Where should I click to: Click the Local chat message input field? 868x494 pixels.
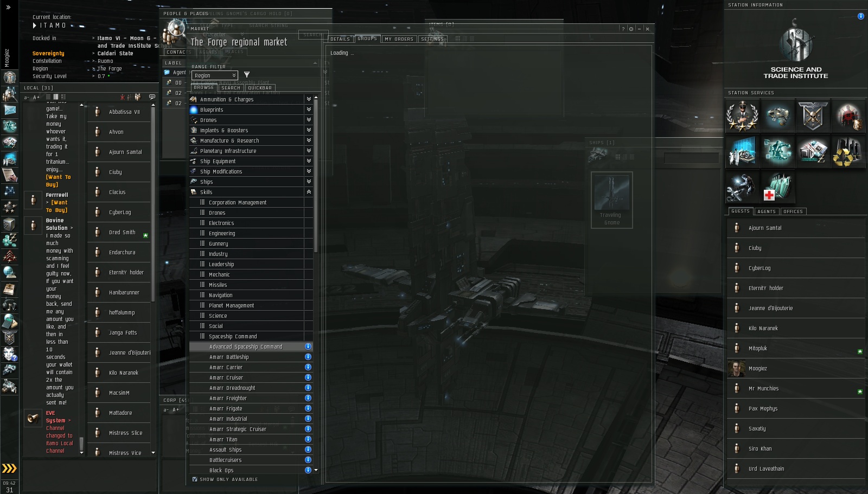pyautogui.click(x=90, y=476)
